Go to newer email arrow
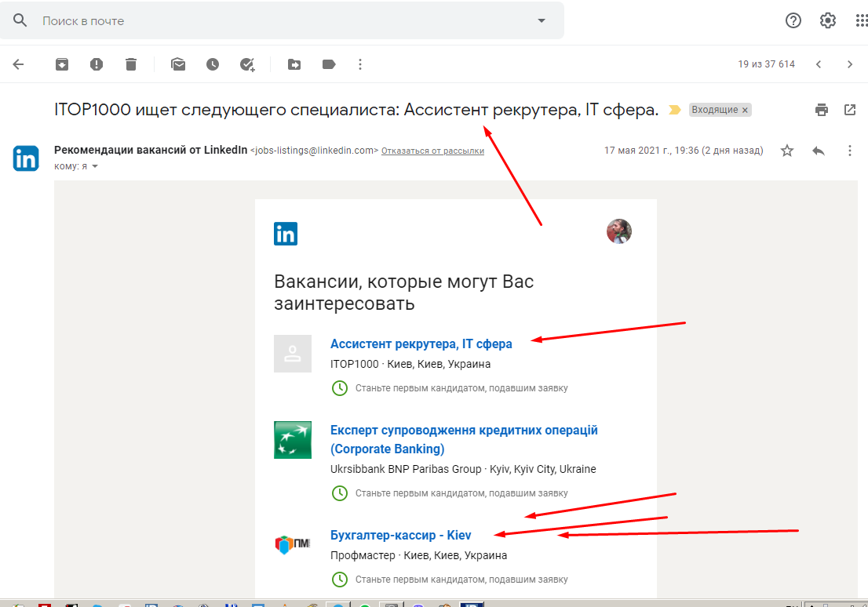This screenshot has height=607, width=868. pos(819,64)
